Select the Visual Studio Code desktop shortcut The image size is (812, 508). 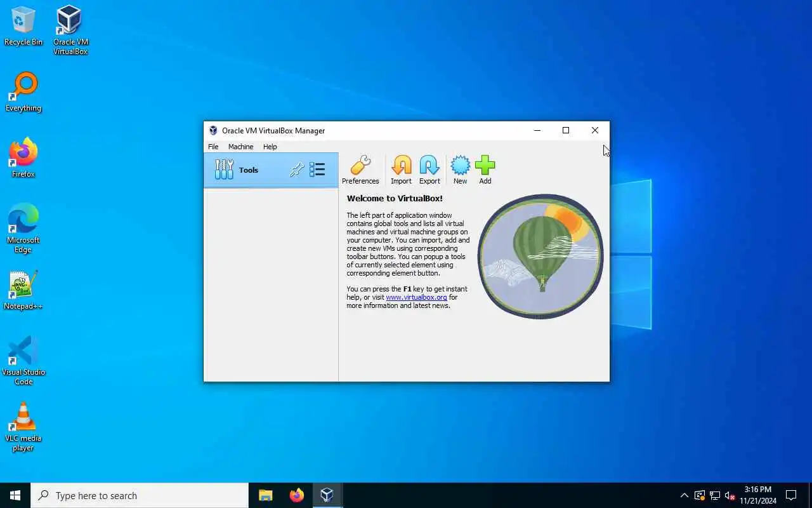[23, 360]
